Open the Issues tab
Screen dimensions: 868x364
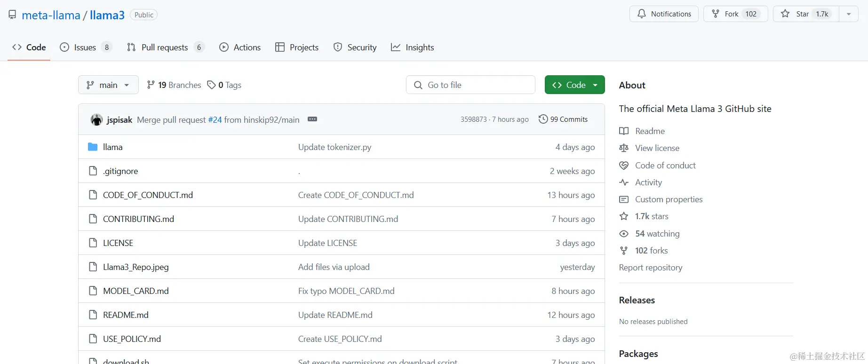[x=86, y=47]
